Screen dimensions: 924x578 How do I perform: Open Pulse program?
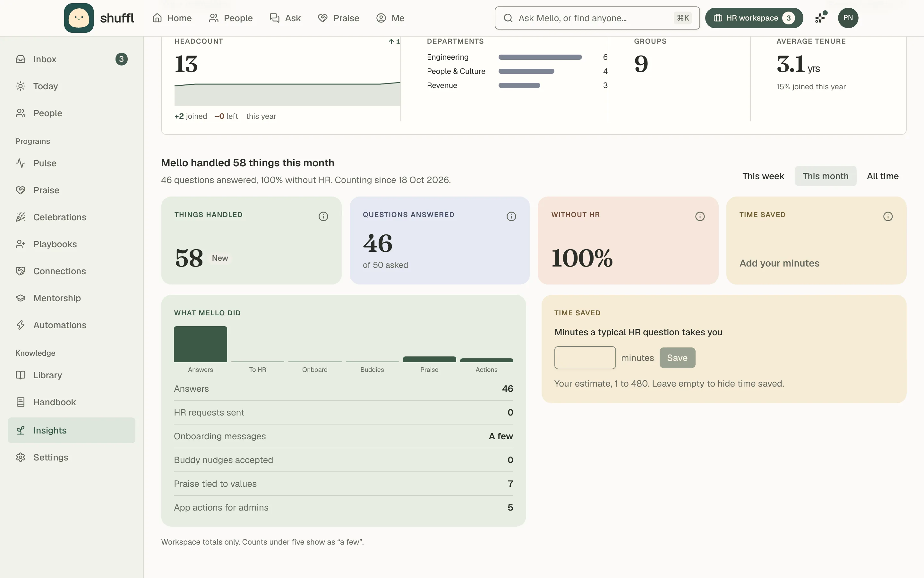[72, 163]
